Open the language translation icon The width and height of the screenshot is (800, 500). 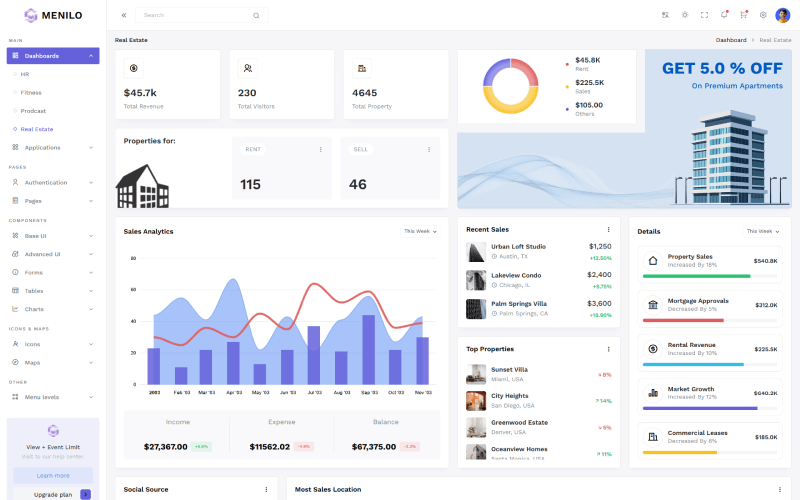pos(666,15)
